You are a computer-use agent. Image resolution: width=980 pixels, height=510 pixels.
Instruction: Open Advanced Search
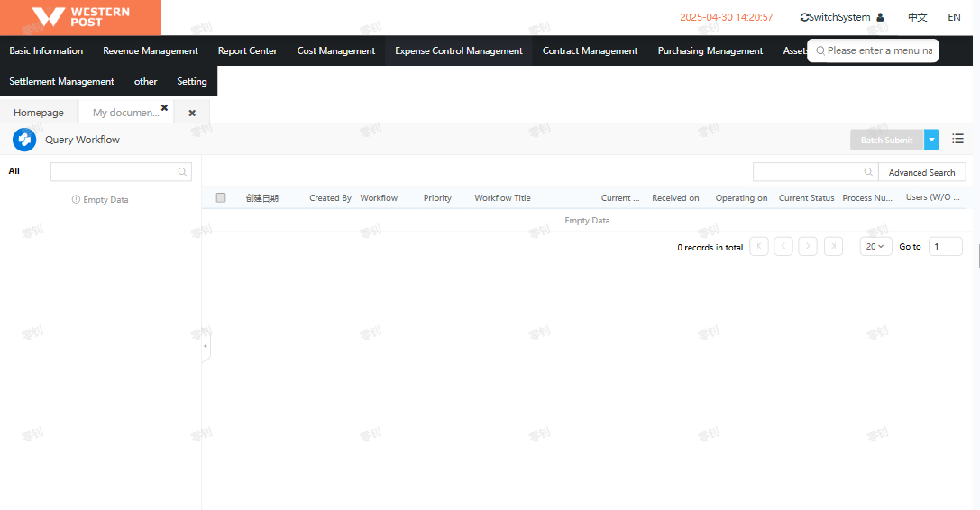(x=922, y=172)
